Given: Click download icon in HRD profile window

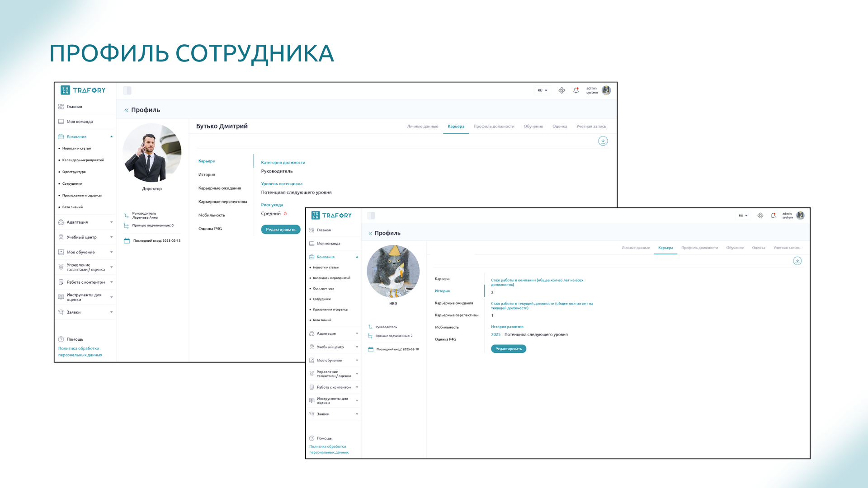Looking at the screenshot, I should tap(797, 261).
